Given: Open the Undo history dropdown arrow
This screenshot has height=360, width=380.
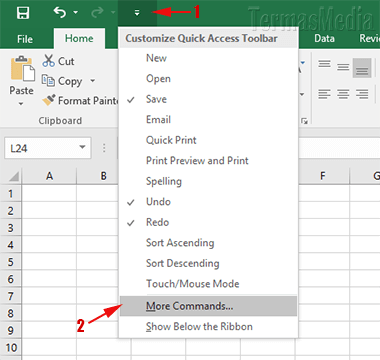Looking at the screenshot, I should point(76,13).
